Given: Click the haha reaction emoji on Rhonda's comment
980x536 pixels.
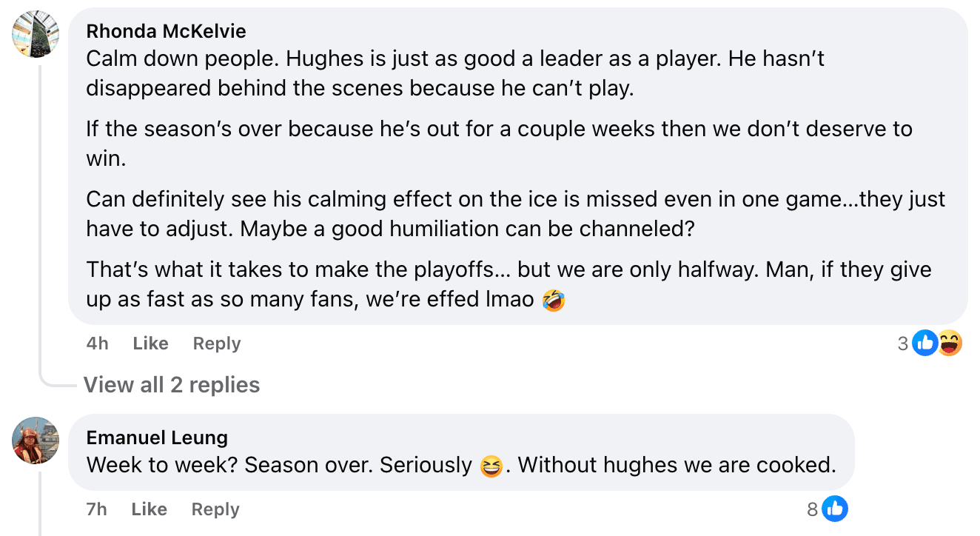Looking at the screenshot, I should coord(950,343).
